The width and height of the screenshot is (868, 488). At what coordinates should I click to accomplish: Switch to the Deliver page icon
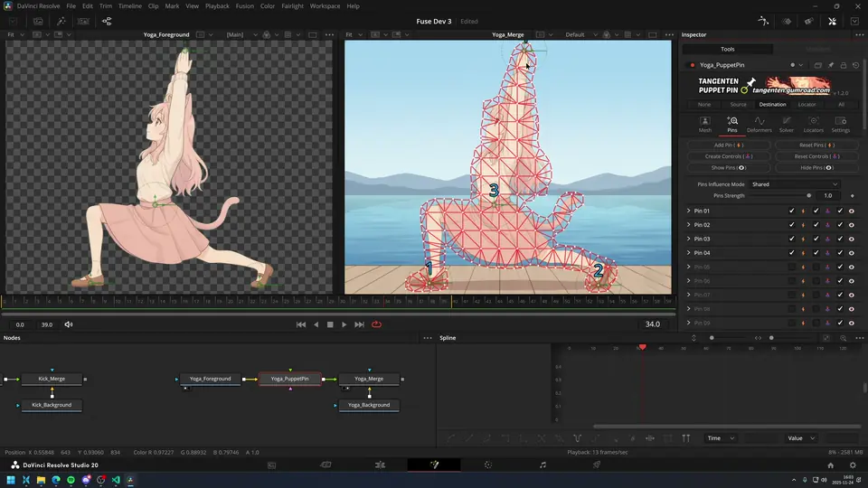[x=596, y=465]
